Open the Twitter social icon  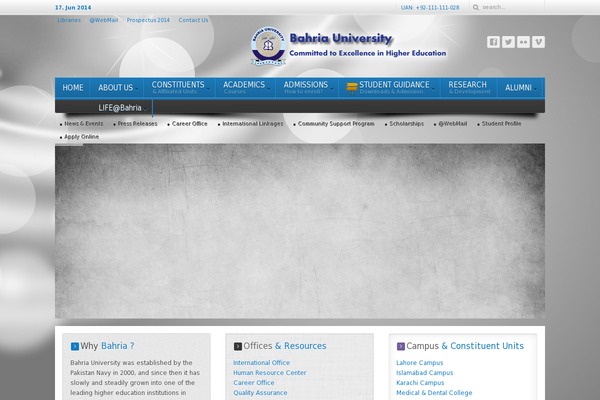tap(508, 42)
